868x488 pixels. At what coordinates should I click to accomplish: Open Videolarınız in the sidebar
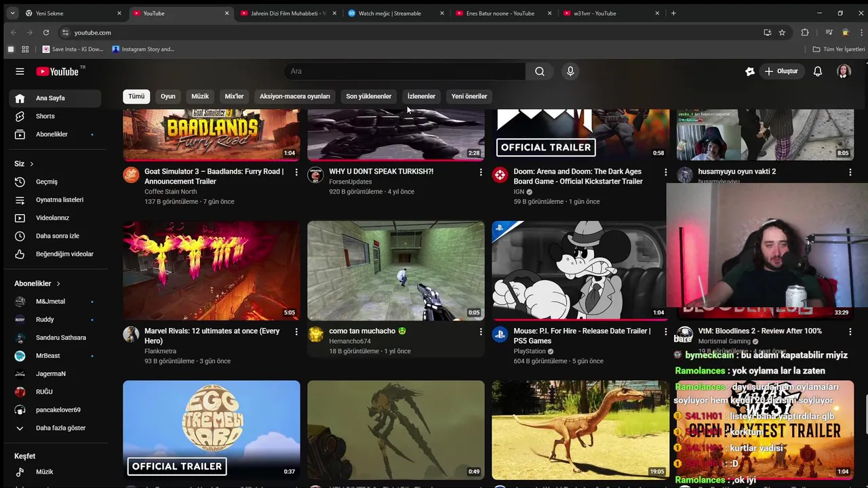[55, 218]
